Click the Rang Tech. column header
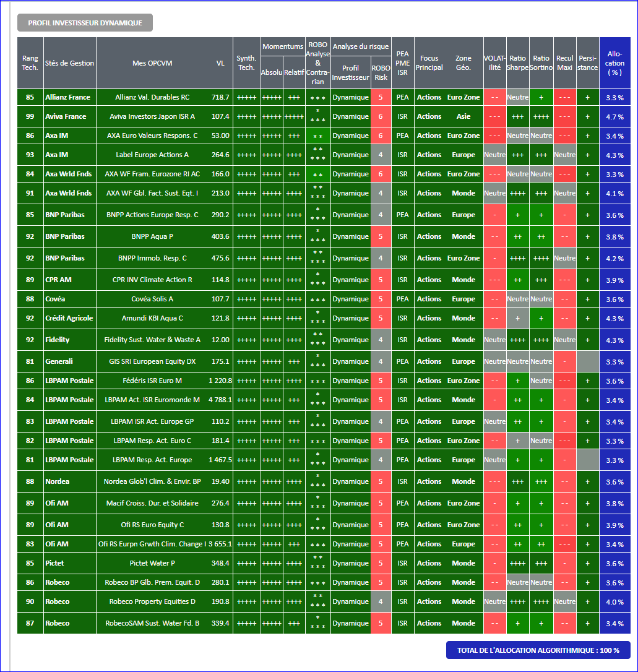Image resolution: width=638 pixels, height=672 pixels. [x=30, y=63]
